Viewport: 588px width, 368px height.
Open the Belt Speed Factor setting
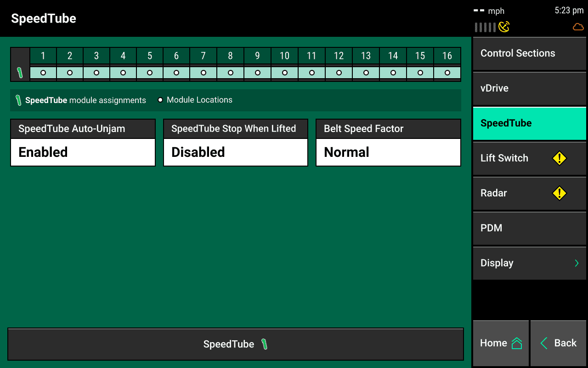click(x=388, y=143)
